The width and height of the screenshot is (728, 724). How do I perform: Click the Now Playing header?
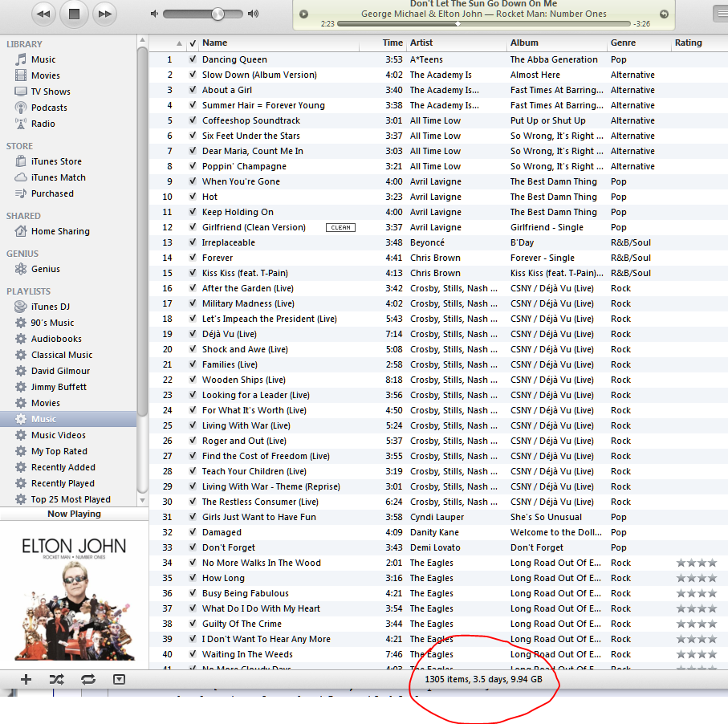point(75,514)
